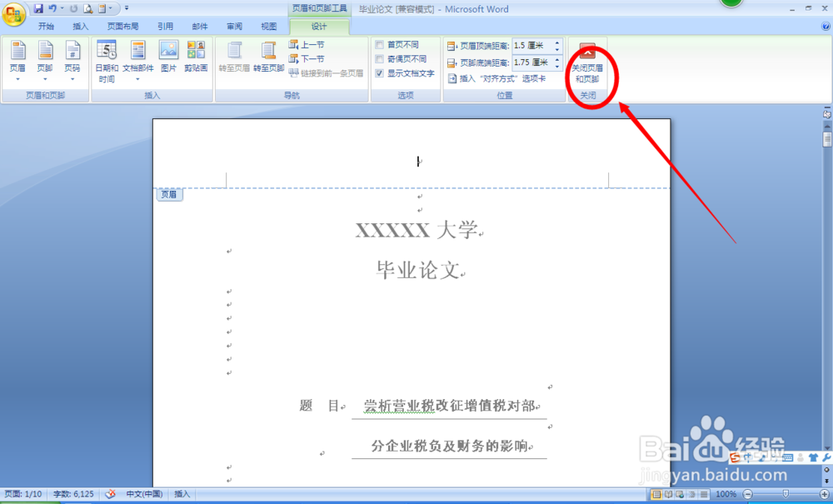Open the Office button menu
This screenshot has width=833, height=504.
click(x=14, y=14)
